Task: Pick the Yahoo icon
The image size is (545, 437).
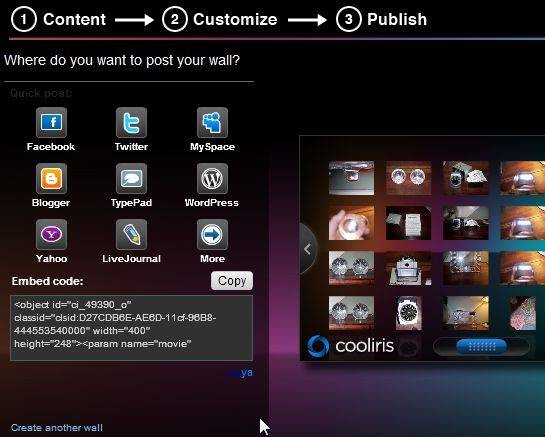Action: click(x=51, y=235)
